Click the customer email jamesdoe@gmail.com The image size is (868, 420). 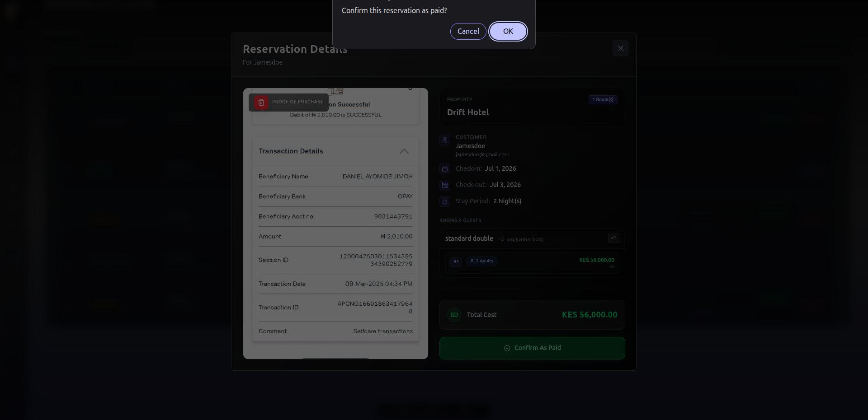tap(482, 154)
